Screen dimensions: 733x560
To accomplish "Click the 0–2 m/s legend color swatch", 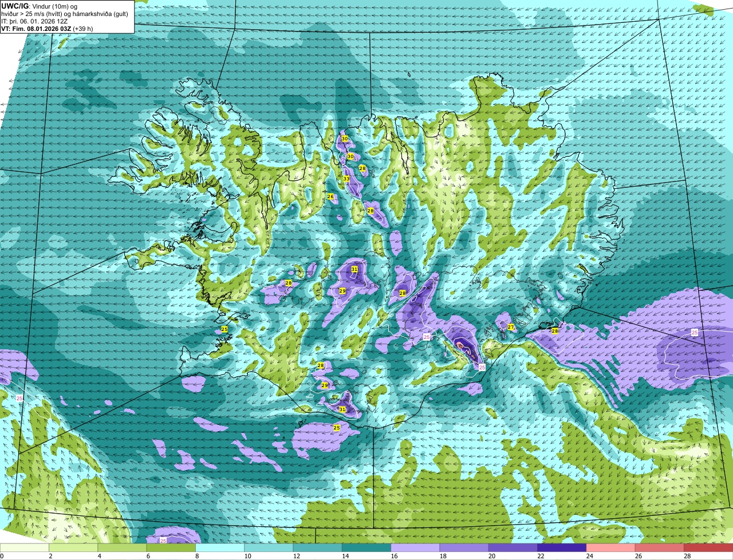I will click(25, 548).
